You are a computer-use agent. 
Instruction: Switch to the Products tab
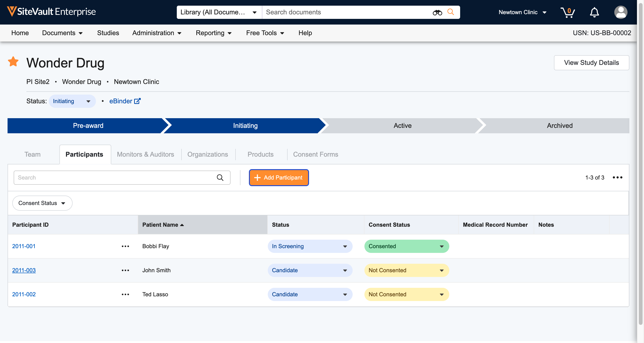pyautogui.click(x=260, y=154)
